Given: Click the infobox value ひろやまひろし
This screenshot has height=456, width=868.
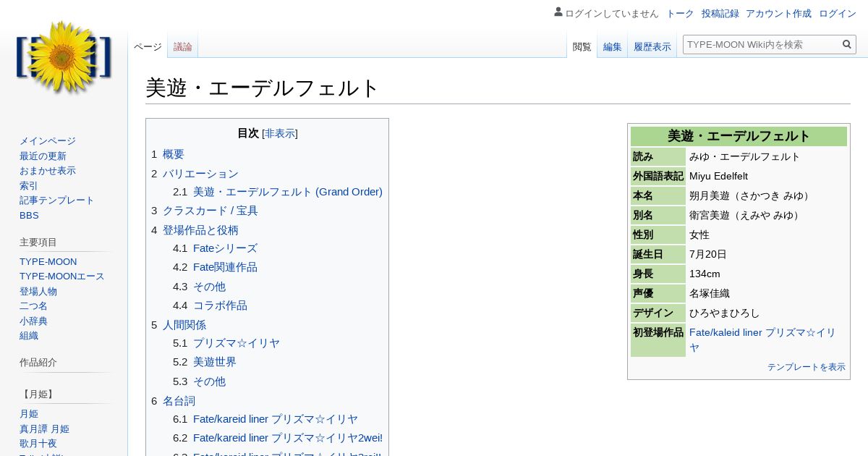Looking at the screenshot, I should [725, 313].
